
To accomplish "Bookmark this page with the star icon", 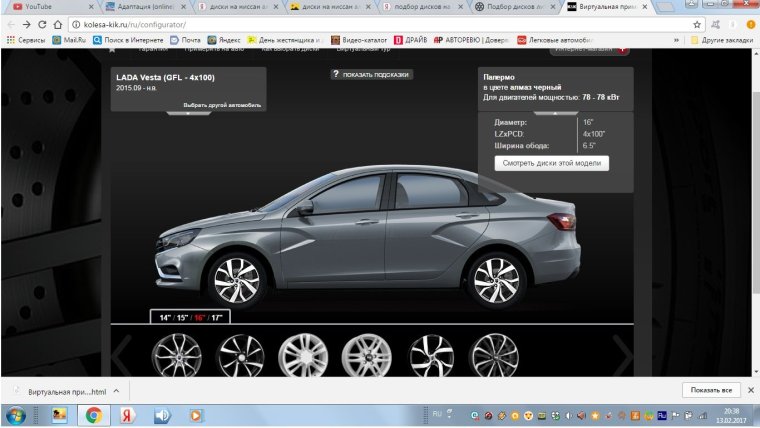I will [x=697, y=24].
